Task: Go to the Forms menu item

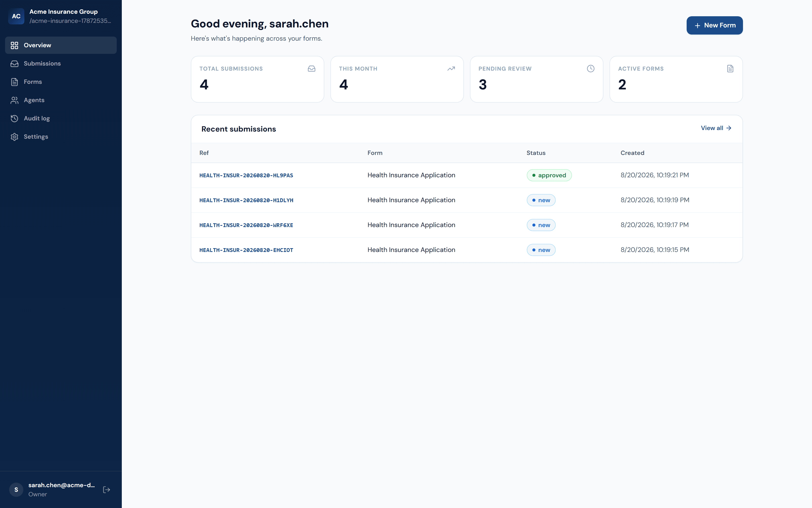Action: [x=61, y=82]
